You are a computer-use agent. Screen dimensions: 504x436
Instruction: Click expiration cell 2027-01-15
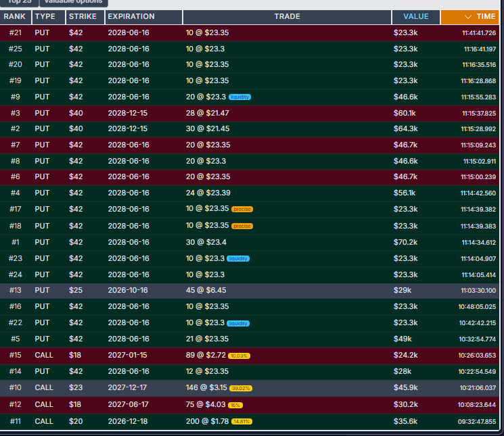tap(127, 355)
